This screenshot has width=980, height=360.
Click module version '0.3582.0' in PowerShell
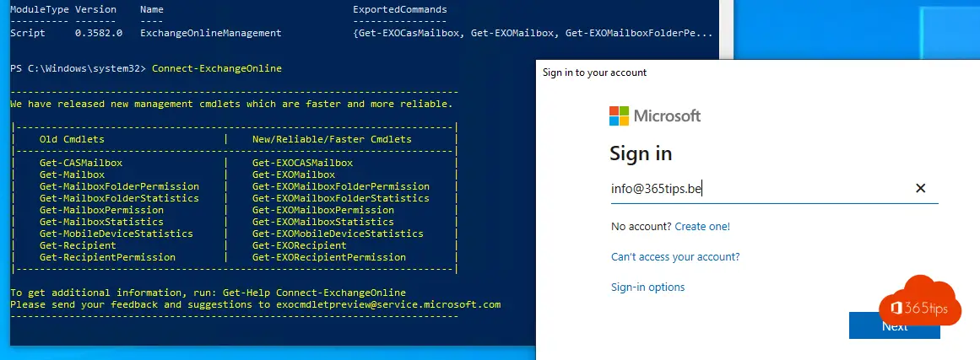tap(99, 32)
